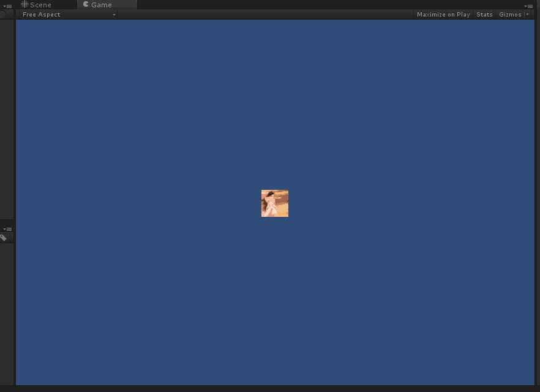The width and height of the screenshot is (540, 392).
Task: Click the tag label icon in left panel
Action: [3, 238]
